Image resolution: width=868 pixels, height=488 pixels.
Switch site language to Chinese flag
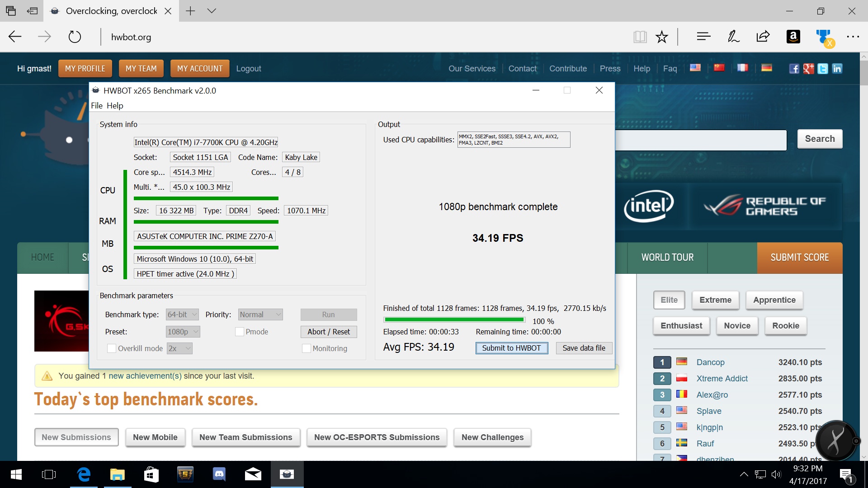[719, 68]
